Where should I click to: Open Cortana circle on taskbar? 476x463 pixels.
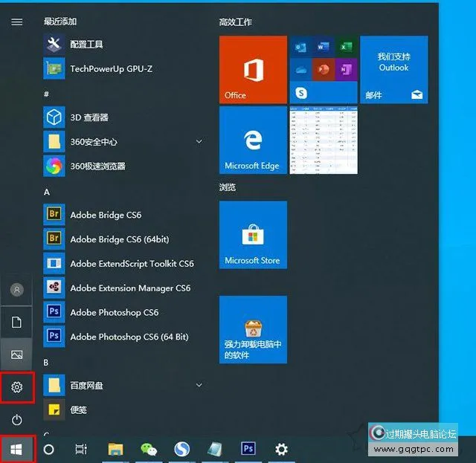tap(48, 450)
